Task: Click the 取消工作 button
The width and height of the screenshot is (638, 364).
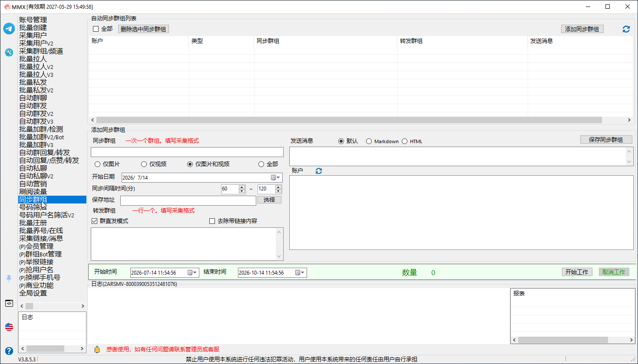Action: pos(614,272)
